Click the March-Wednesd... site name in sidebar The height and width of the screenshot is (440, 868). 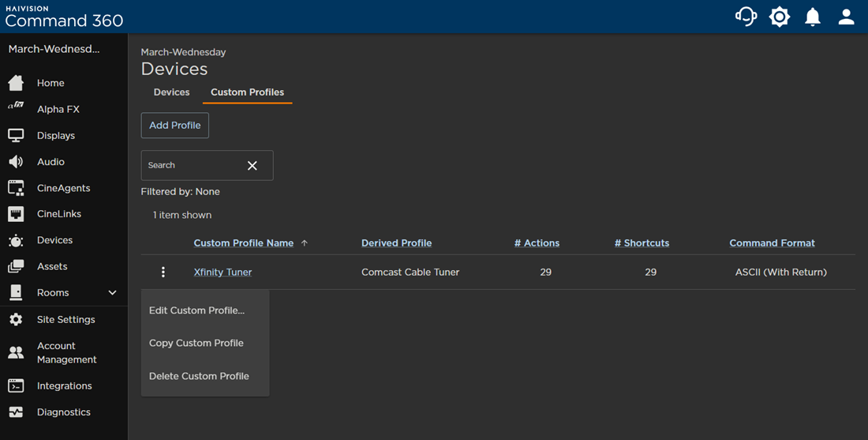coord(54,49)
